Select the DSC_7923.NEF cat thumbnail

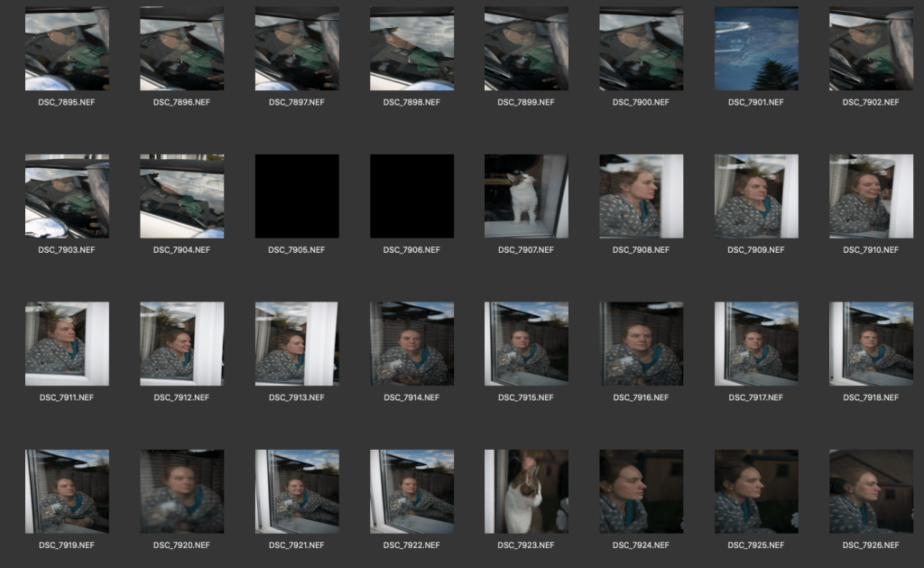click(x=526, y=491)
